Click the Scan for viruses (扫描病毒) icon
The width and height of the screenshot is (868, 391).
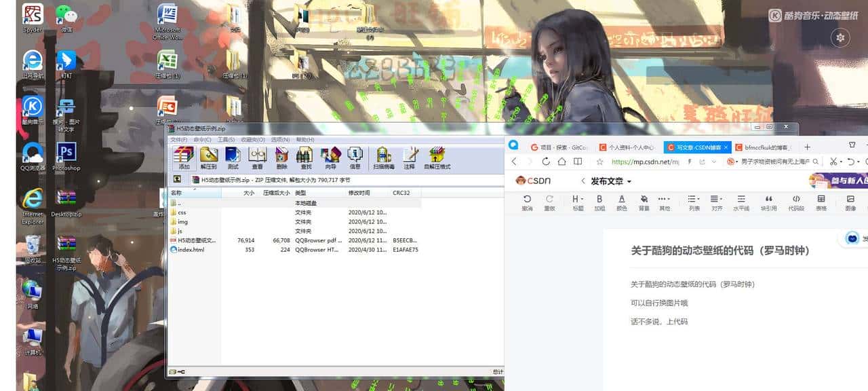click(383, 157)
